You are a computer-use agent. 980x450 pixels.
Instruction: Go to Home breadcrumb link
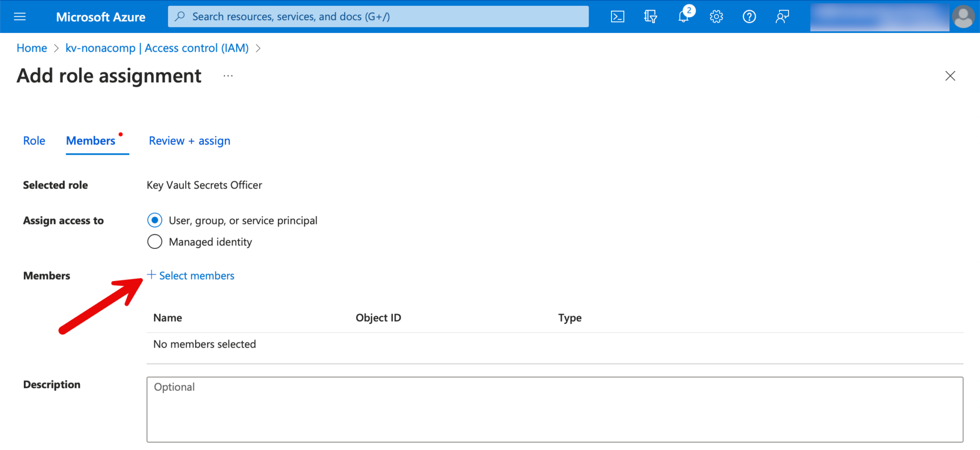[x=32, y=48]
